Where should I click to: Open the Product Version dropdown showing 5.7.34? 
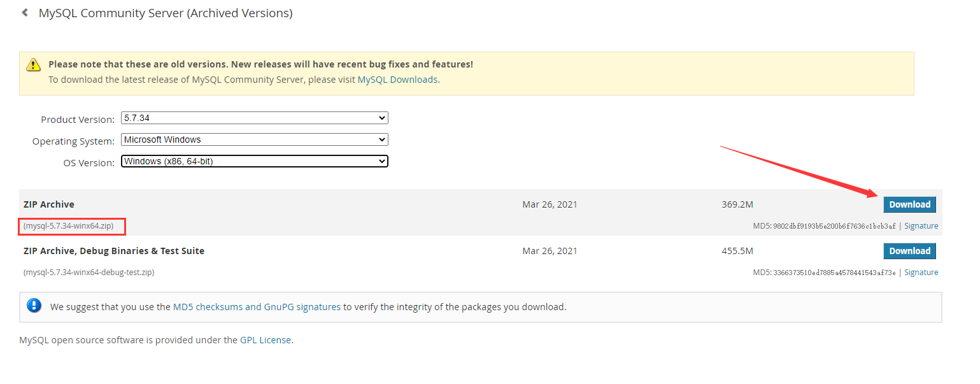point(255,118)
